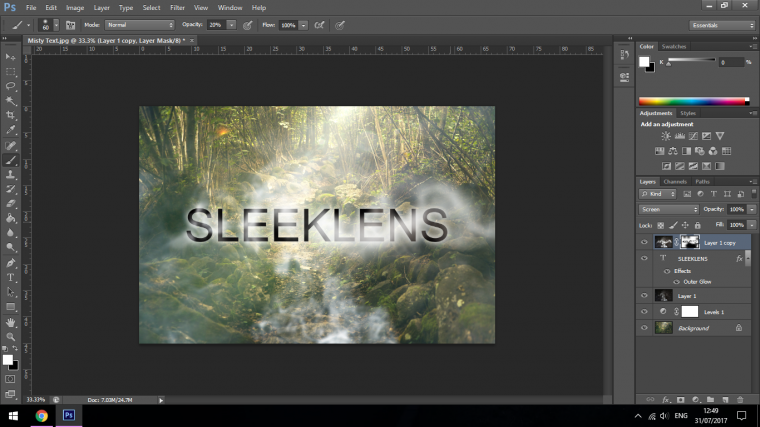Select the Layer 1 copy mask thumbnail
This screenshot has width=760, height=427.
click(x=690, y=242)
